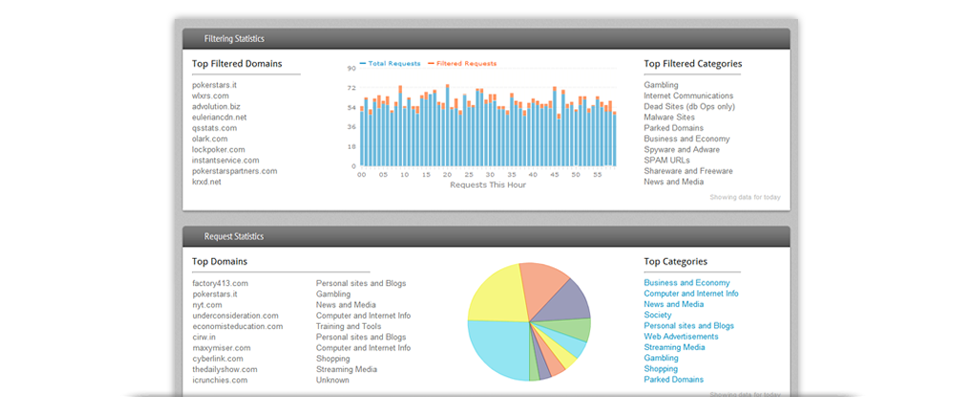
Task: Click the lockpoker.com filtered domain entry
Action: click(x=219, y=149)
